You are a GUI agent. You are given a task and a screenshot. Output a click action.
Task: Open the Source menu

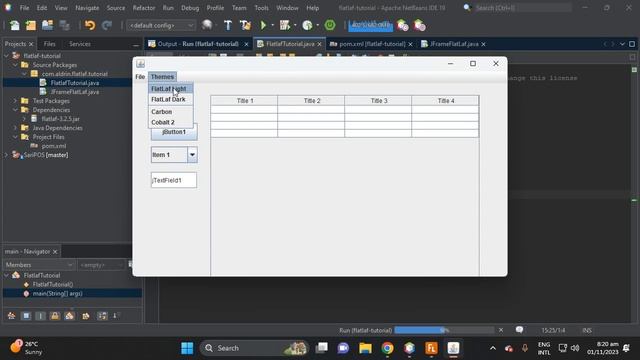[116, 8]
